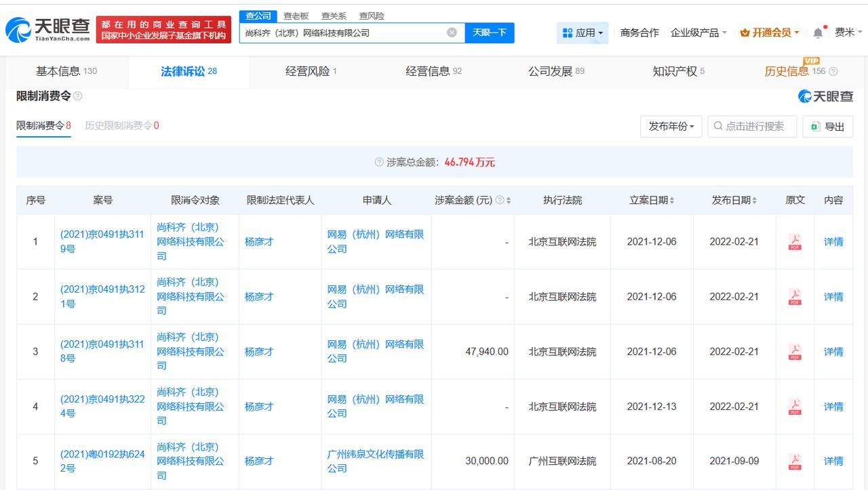The image size is (868, 490).
Task: Open 公司发展 89 tab
Action: pyautogui.click(x=556, y=71)
